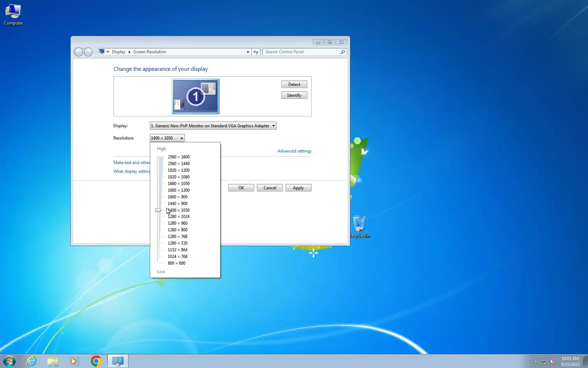The image size is (588, 368).
Task: Click the resolution slider thumb
Action: click(158, 210)
